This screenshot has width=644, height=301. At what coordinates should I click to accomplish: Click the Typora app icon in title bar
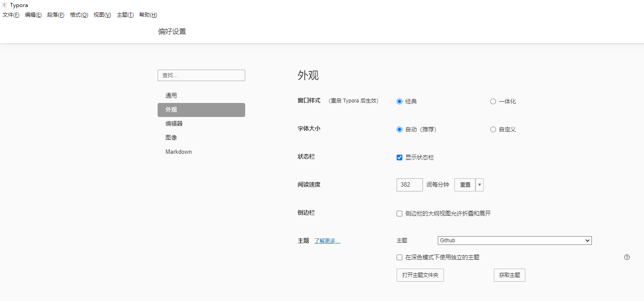click(x=5, y=5)
